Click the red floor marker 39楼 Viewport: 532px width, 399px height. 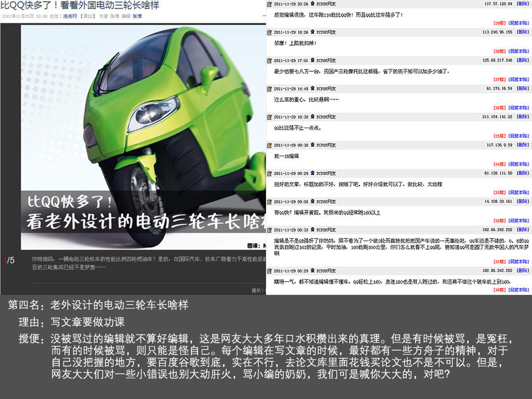500,23
